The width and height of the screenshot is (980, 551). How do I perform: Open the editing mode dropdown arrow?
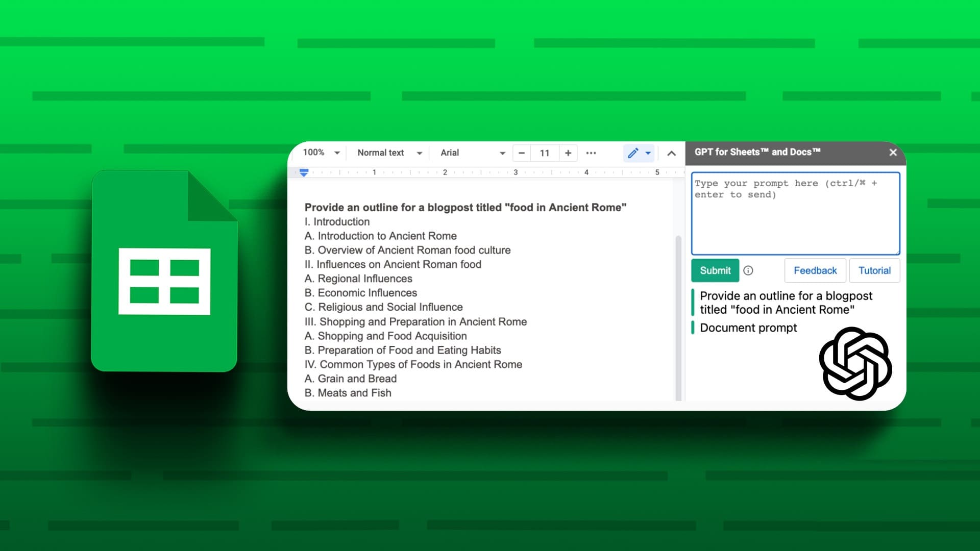(648, 153)
